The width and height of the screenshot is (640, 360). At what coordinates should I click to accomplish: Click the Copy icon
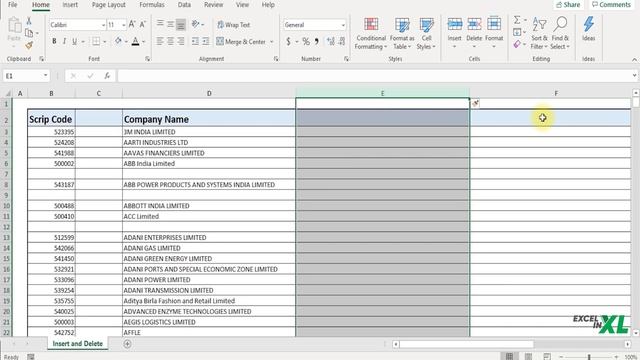[29, 33]
